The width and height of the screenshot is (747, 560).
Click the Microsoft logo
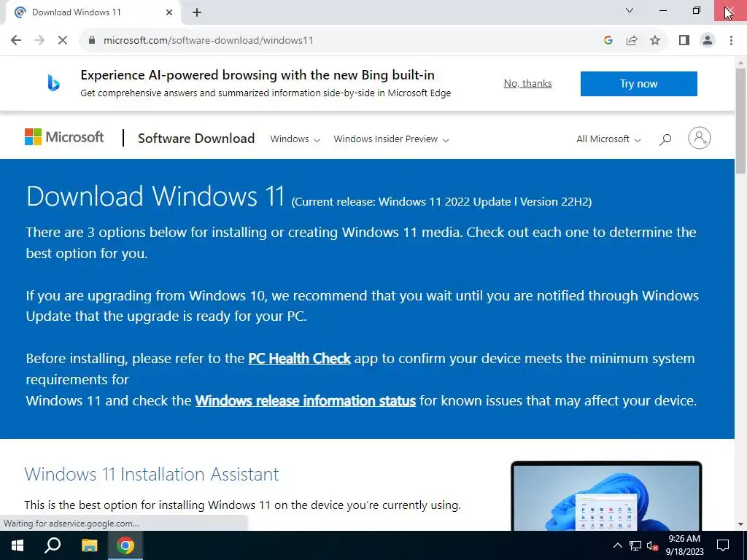click(x=64, y=137)
